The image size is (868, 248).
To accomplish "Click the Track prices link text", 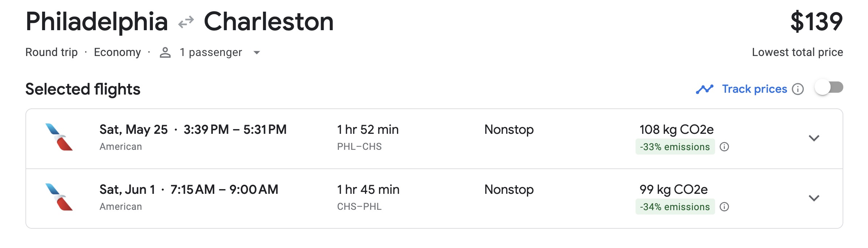I will (754, 89).
